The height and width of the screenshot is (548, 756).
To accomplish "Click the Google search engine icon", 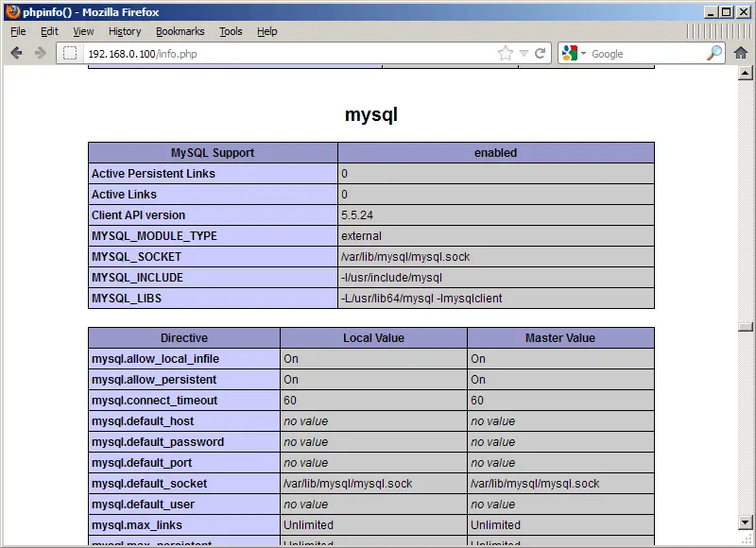I will pyautogui.click(x=570, y=53).
